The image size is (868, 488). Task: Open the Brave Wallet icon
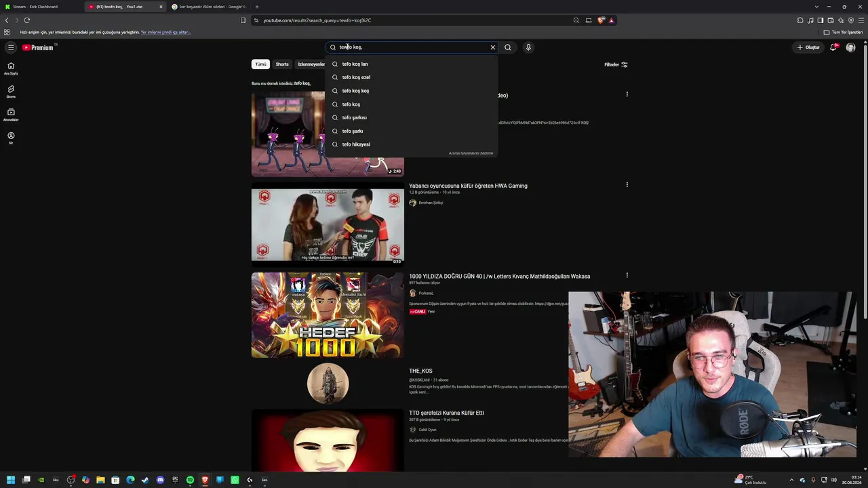point(831,20)
